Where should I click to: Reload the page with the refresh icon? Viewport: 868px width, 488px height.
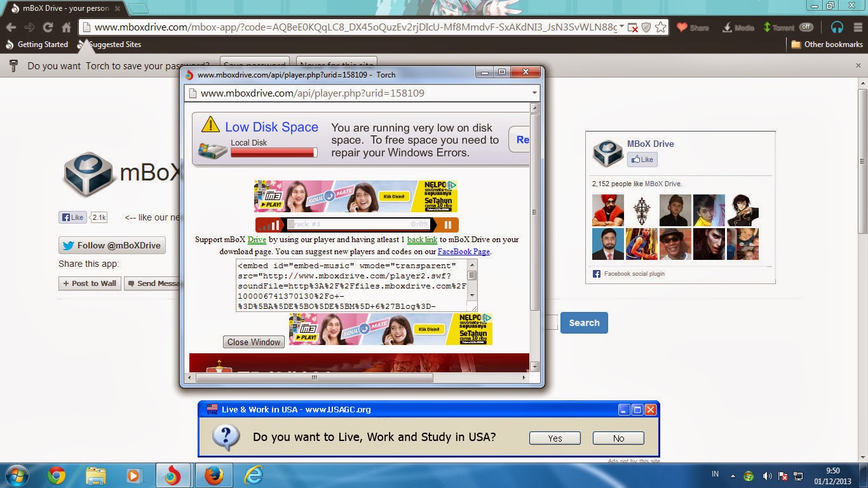pos(48,27)
